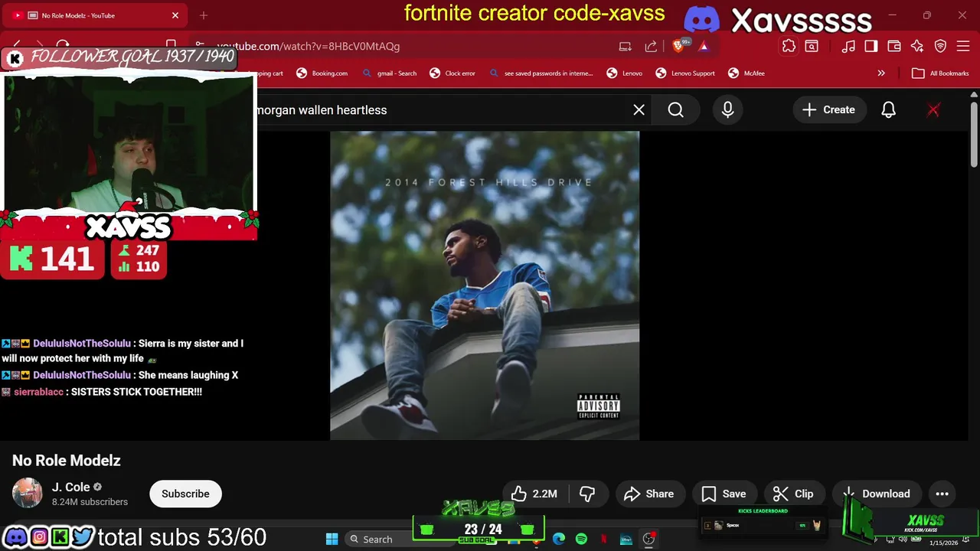Image resolution: width=980 pixels, height=551 pixels.
Task: Click the install app icon in address bar
Action: (626, 46)
